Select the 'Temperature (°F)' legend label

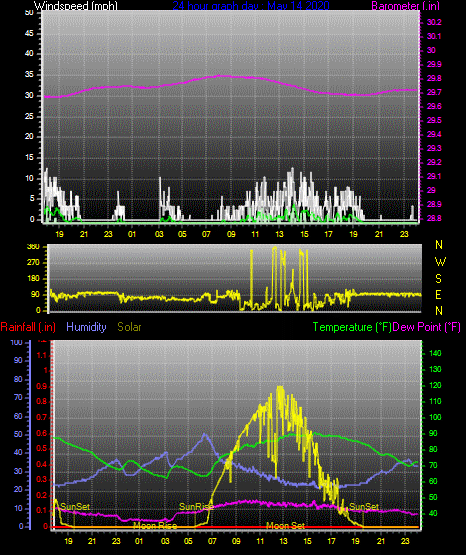(x=352, y=327)
